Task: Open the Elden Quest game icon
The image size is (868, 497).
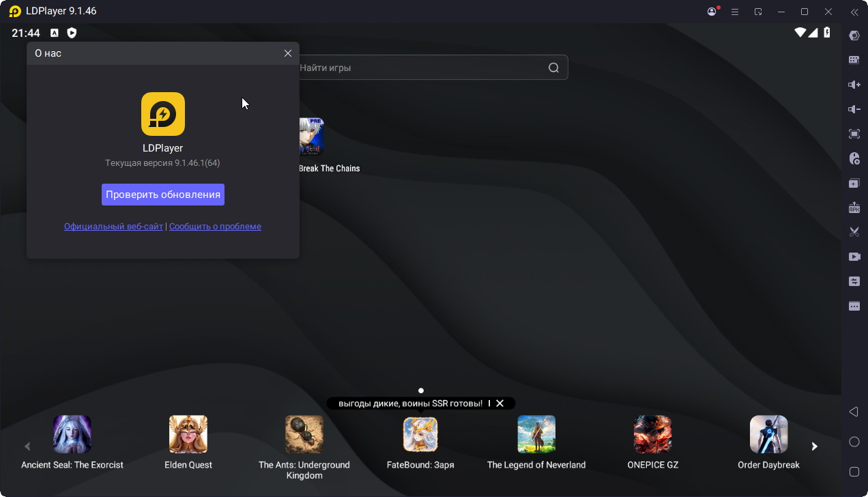Action: click(188, 434)
